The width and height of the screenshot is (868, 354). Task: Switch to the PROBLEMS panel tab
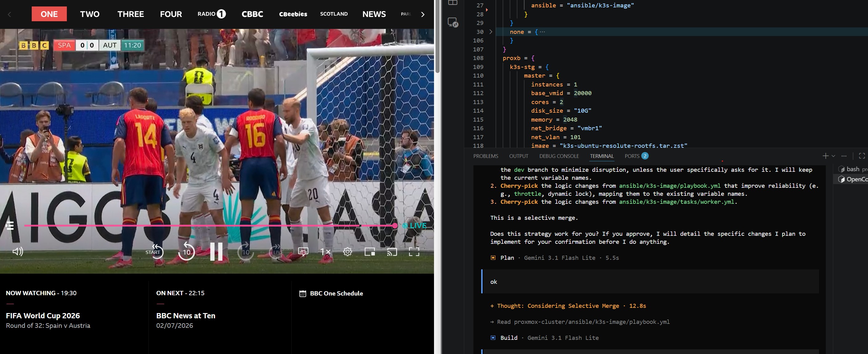(485, 156)
